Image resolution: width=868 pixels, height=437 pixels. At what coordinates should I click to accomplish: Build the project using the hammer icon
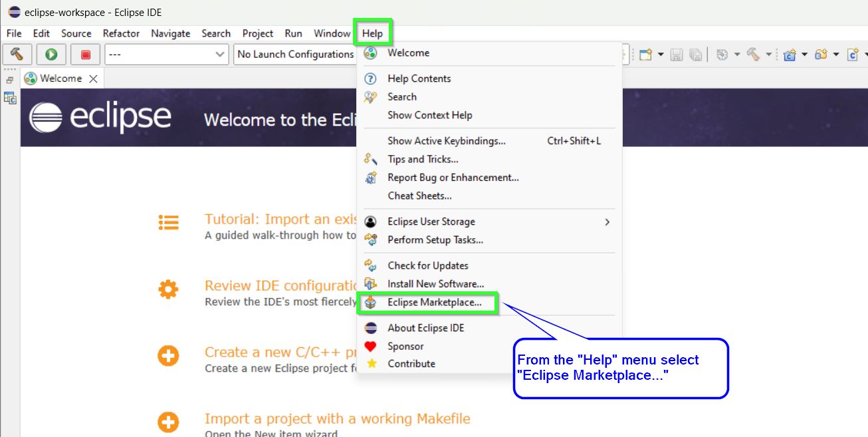(x=17, y=54)
